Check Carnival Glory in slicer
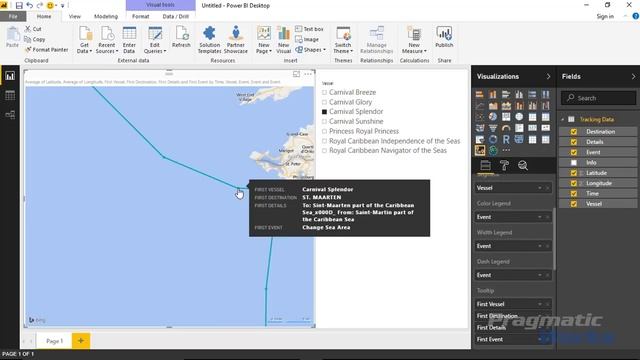The image size is (640, 360). click(324, 102)
